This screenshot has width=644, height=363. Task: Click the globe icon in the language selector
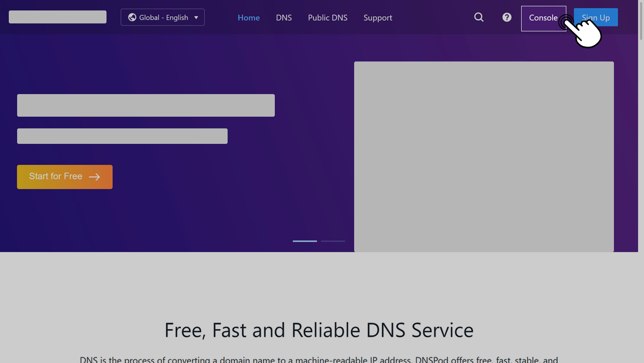tap(132, 18)
